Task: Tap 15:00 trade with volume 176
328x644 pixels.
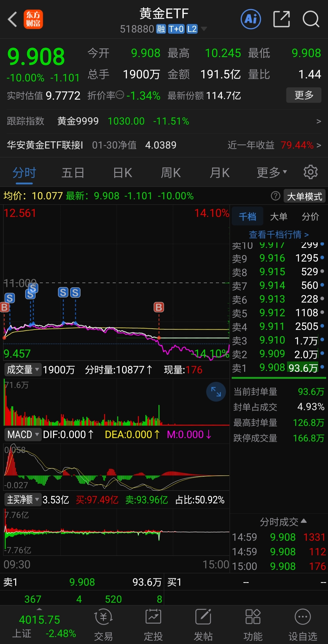Action: [x=278, y=566]
